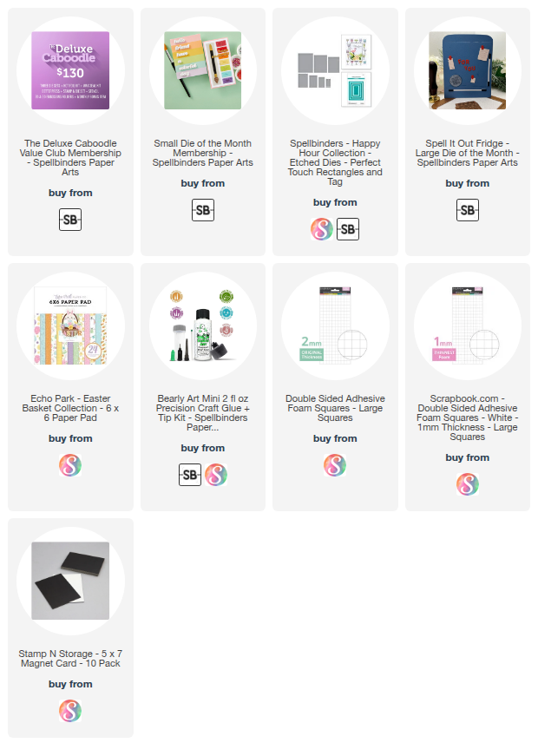Open Scrapbook.com icon under Bearly Art glue
This screenshot has width=538, height=756.
coord(215,475)
